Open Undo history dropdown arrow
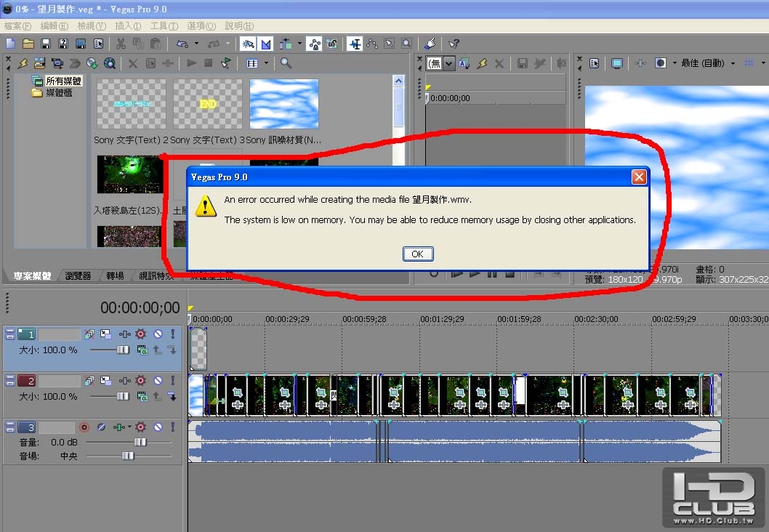769x532 pixels. [196, 44]
